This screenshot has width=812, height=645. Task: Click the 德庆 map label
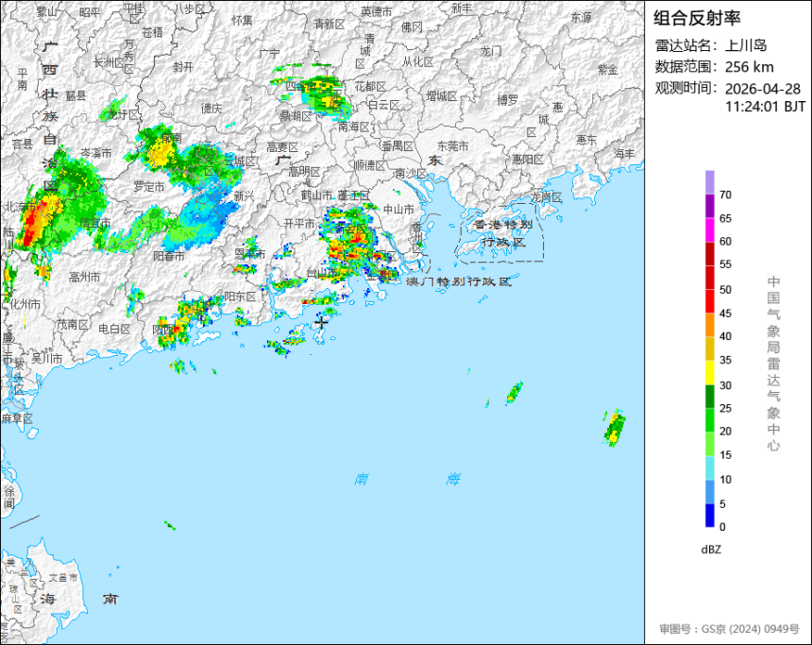tap(211, 108)
